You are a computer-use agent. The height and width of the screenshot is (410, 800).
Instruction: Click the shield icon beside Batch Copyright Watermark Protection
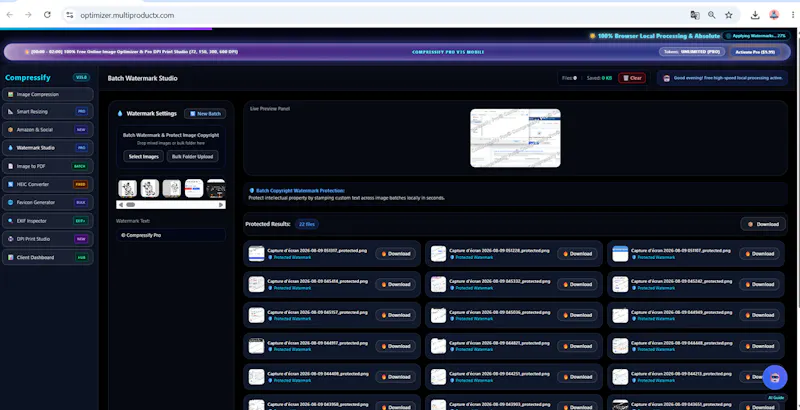pos(252,190)
